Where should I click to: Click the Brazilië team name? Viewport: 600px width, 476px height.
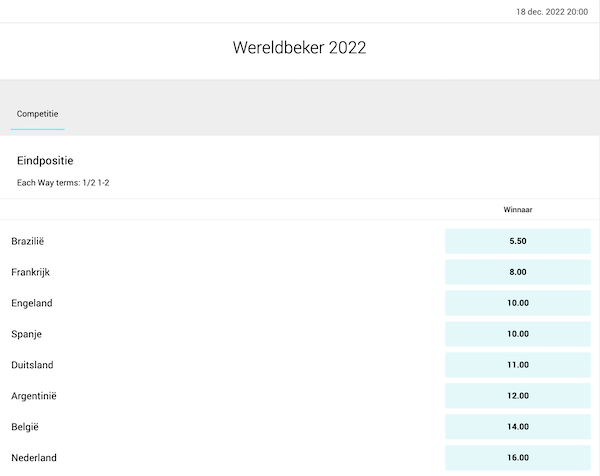(28, 241)
